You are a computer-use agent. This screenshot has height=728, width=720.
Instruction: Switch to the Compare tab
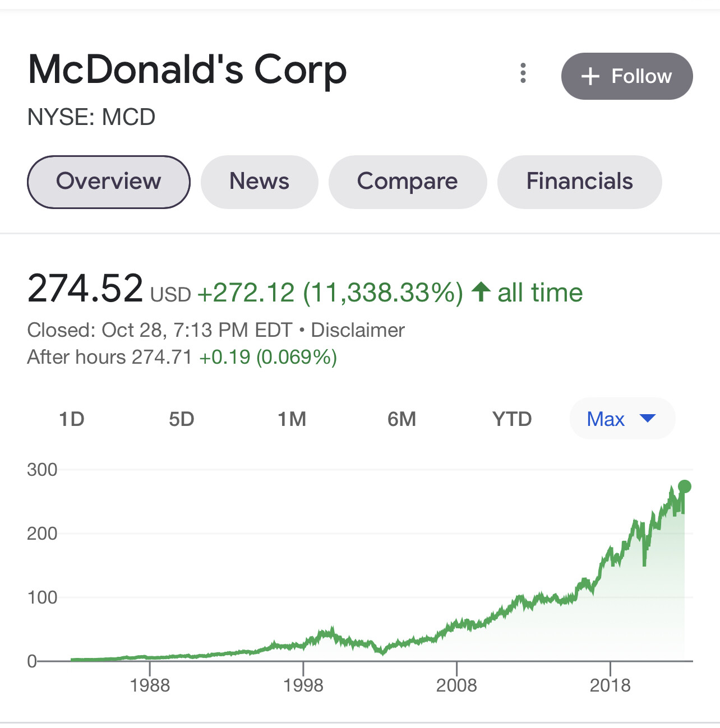[408, 182]
